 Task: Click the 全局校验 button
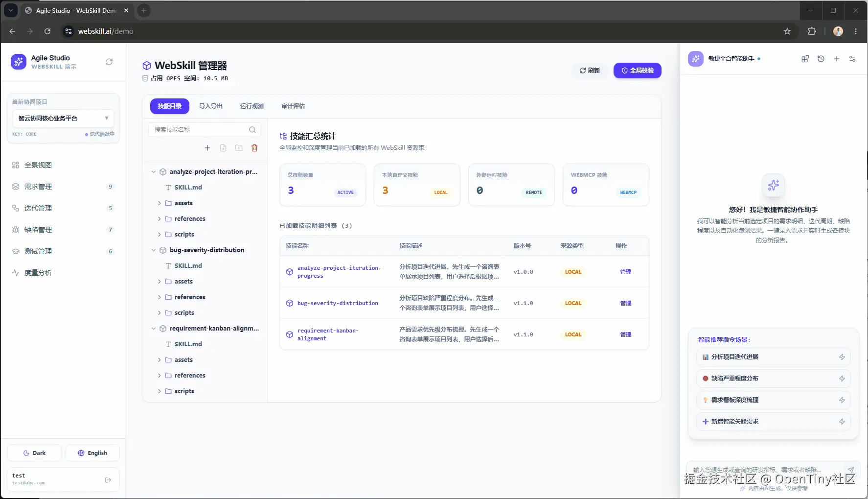[x=638, y=71]
